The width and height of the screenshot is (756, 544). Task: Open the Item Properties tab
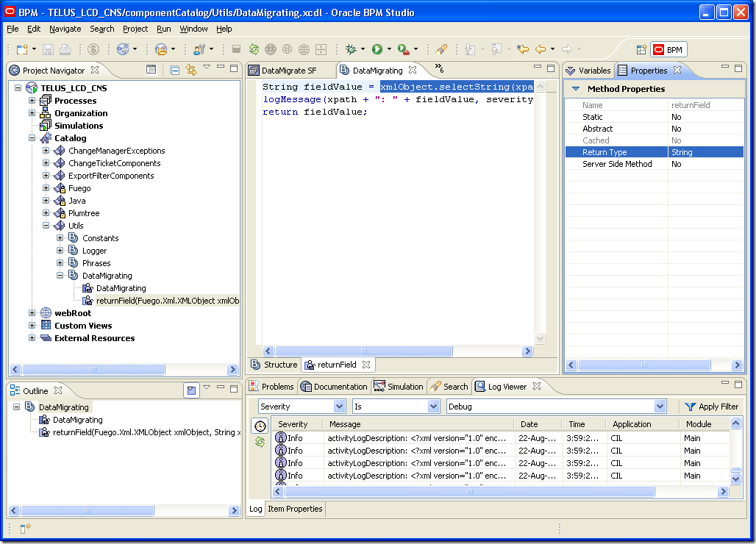[295, 509]
